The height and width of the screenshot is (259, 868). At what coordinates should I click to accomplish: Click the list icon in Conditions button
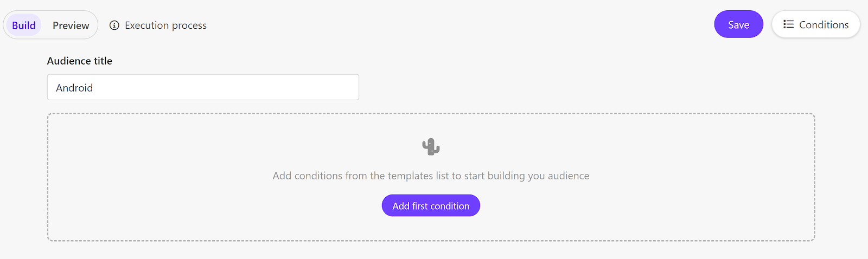[x=789, y=24]
